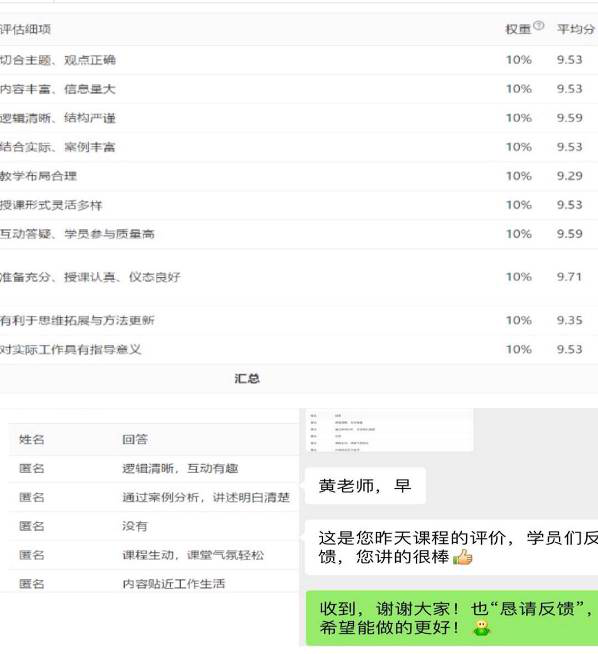Click the 这是您昨天课程的评价 message bubble
This screenshot has height=654, width=598.
tap(452, 547)
